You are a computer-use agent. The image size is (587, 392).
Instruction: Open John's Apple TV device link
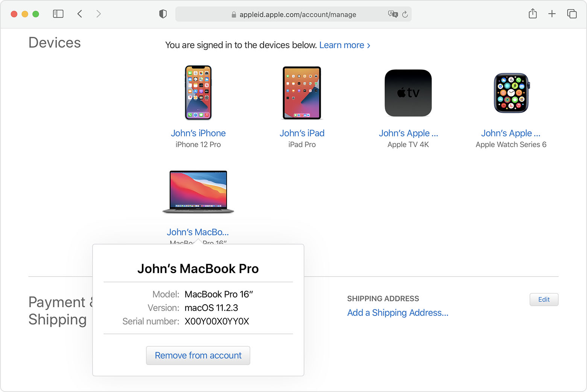coord(408,133)
